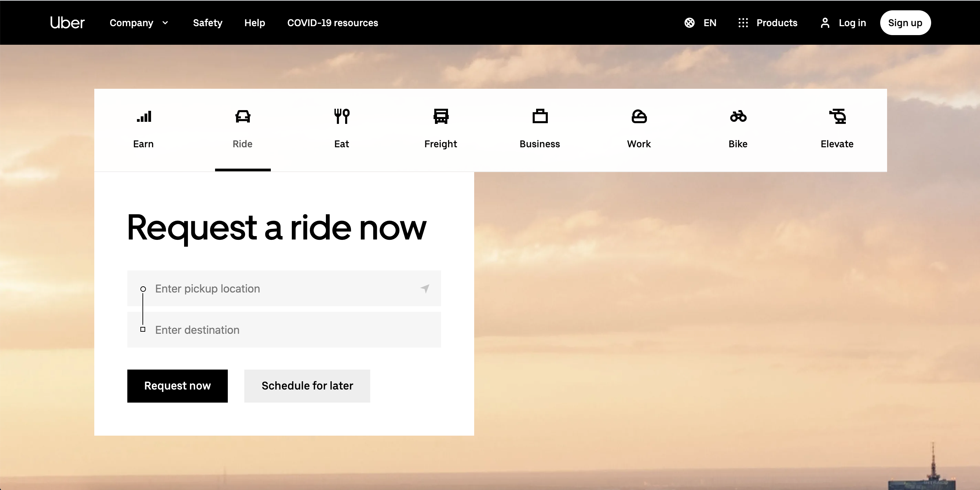Open the Products grid menu
The image size is (980, 490).
(x=768, y=23)
